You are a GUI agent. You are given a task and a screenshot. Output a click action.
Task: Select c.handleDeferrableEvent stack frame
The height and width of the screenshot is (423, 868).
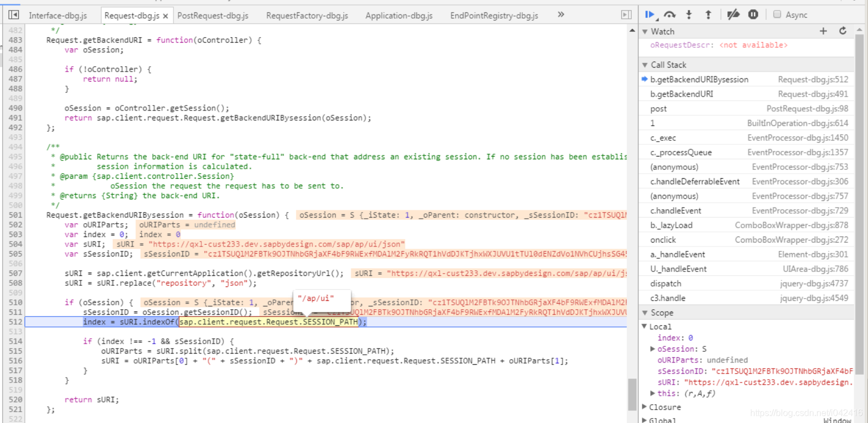746,182
